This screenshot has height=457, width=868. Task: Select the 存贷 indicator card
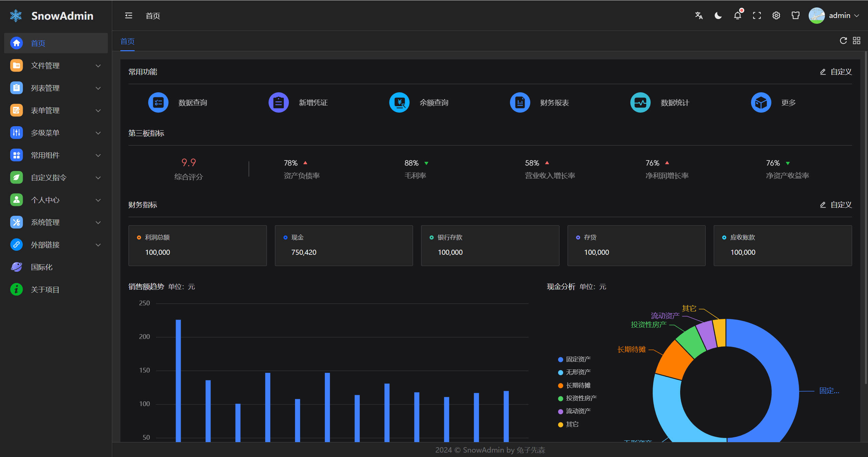click(x=636, y=246)
